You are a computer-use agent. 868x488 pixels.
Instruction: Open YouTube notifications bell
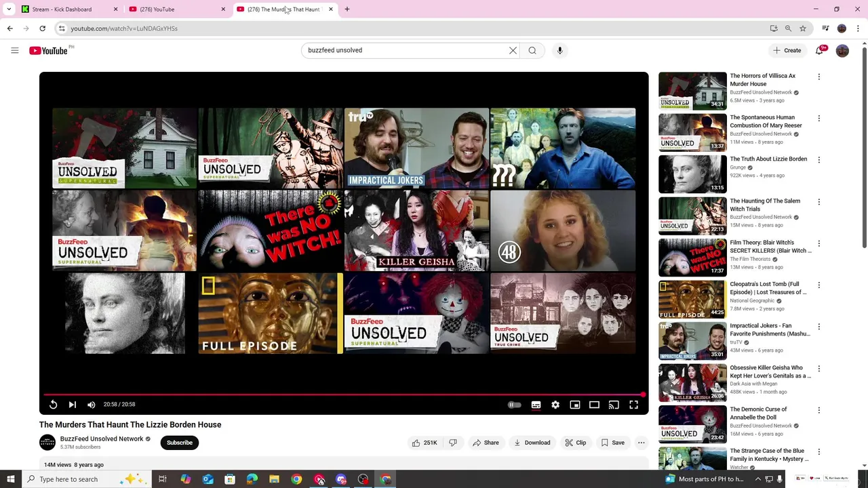(820, 50)
